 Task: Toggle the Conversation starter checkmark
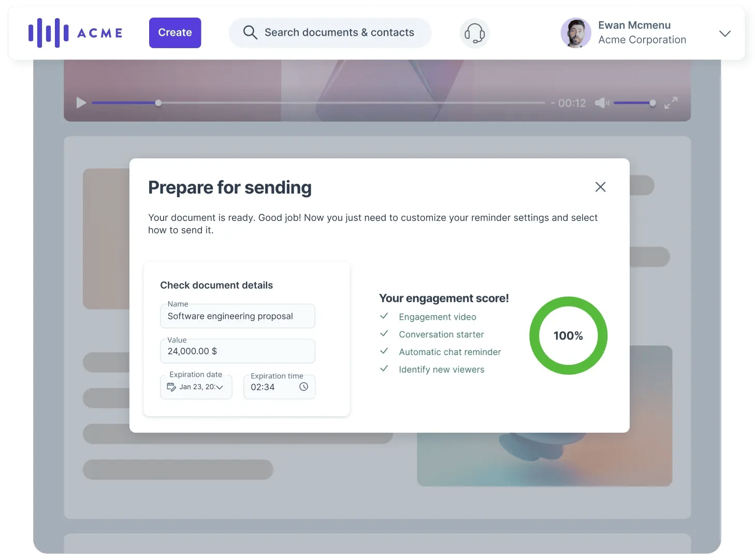click(384, 333)
